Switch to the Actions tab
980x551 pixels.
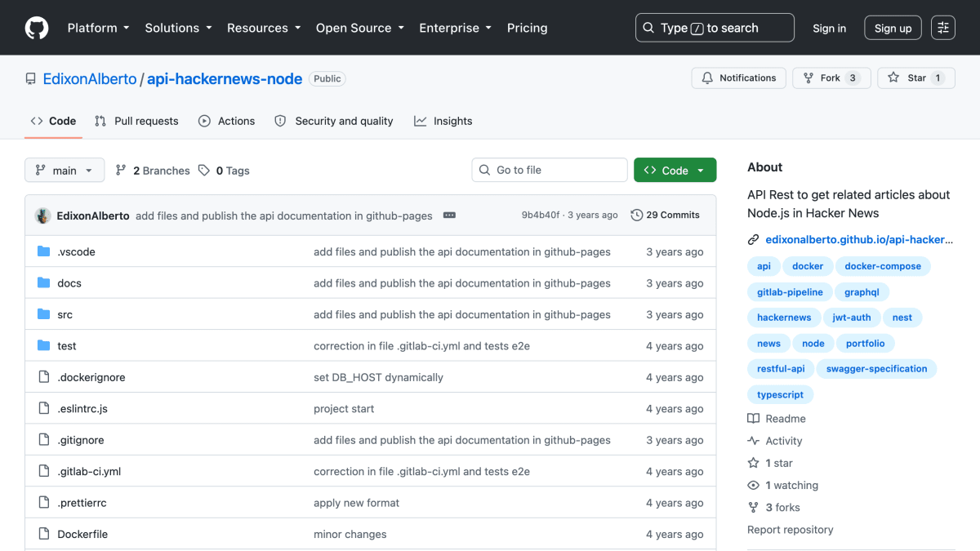(x=226, y=121)
